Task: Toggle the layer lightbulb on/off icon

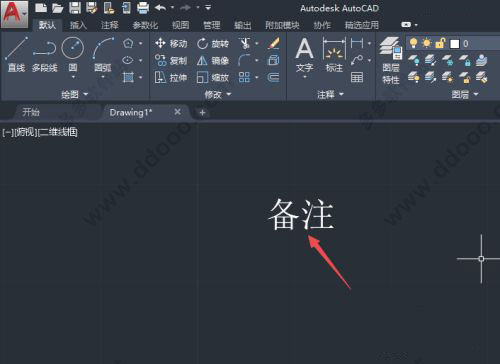Action: 413,43
